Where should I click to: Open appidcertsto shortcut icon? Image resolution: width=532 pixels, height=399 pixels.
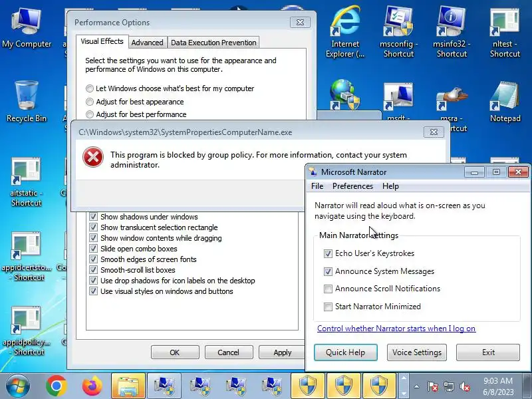pyautogui.click(x=27, y=257)
